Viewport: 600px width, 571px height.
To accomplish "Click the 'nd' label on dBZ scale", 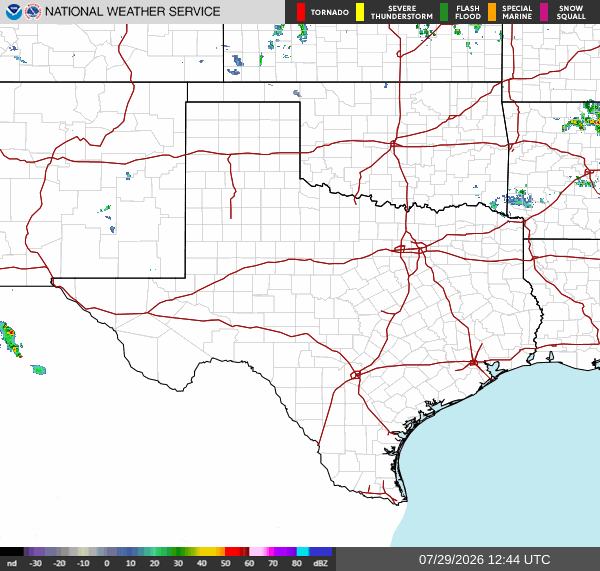I will coord(12,563).
